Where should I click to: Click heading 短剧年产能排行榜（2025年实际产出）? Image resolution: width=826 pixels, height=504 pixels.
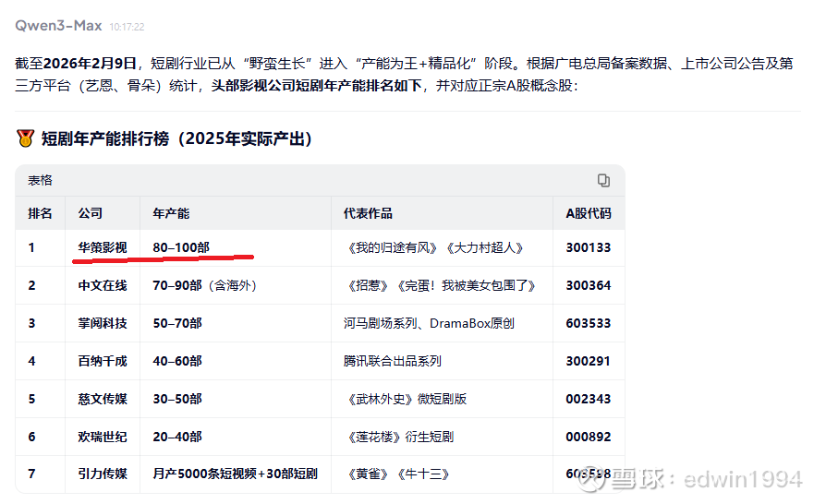[177, 138]
